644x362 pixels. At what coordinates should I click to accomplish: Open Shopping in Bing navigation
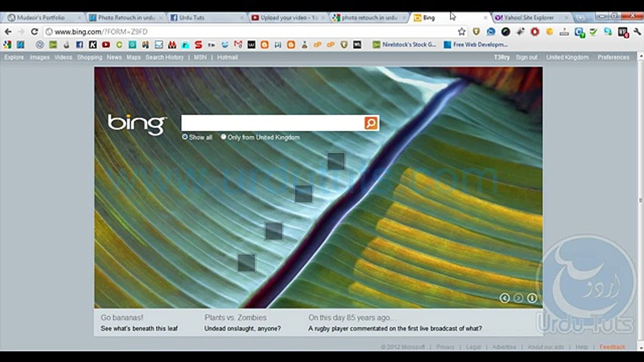point(90,57)
